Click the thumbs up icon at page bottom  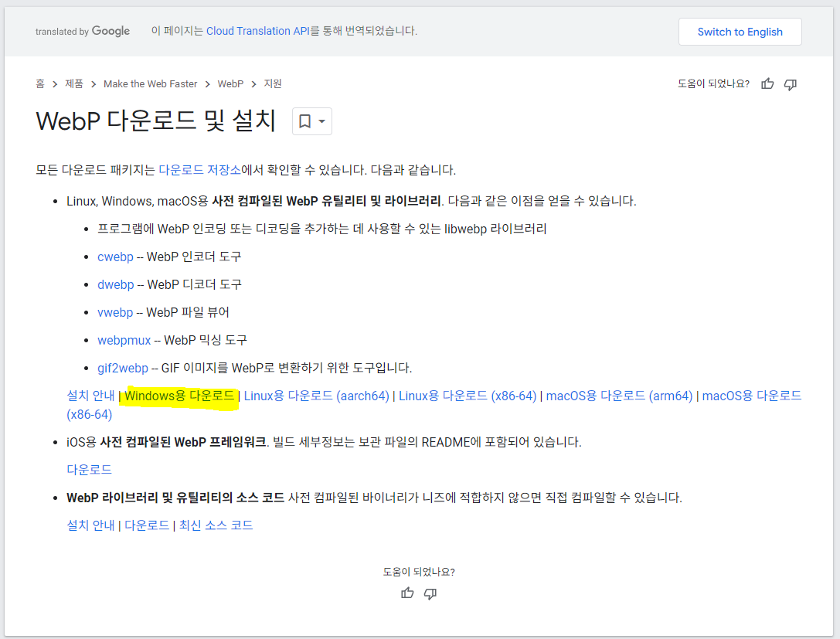pyautogui.click(x=407, y=593)
